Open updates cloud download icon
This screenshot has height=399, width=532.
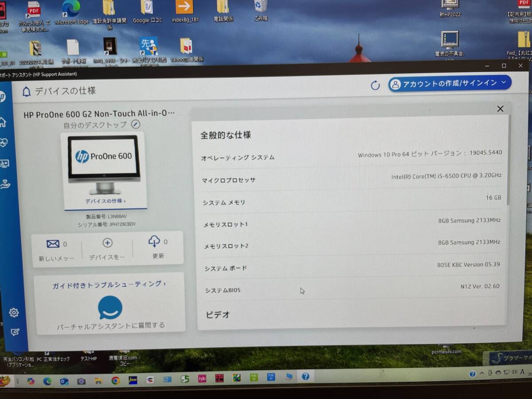coord(154,241)
